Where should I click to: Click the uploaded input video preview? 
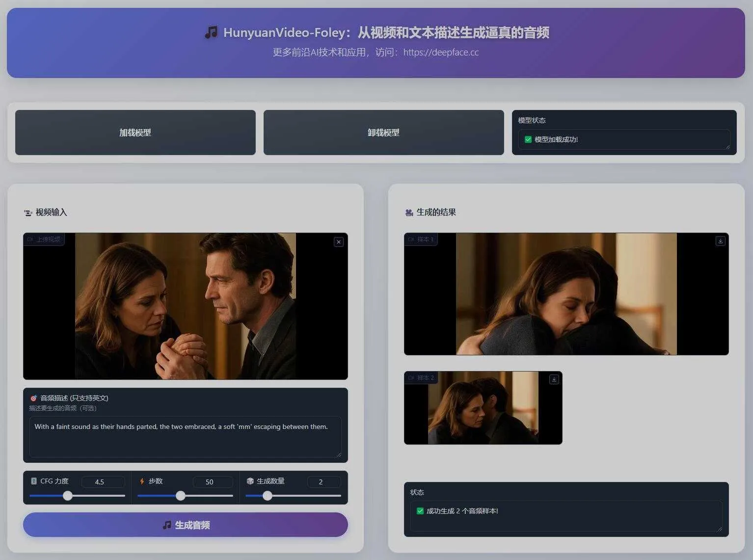click(186, 306)
